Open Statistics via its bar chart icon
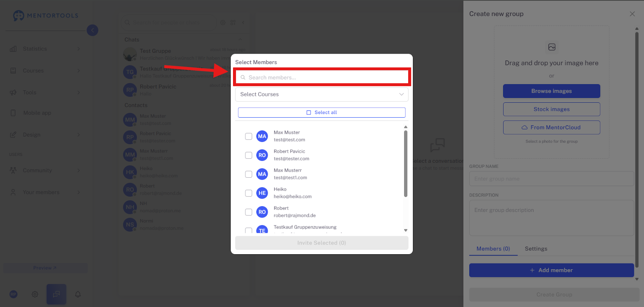 (13, 49)
